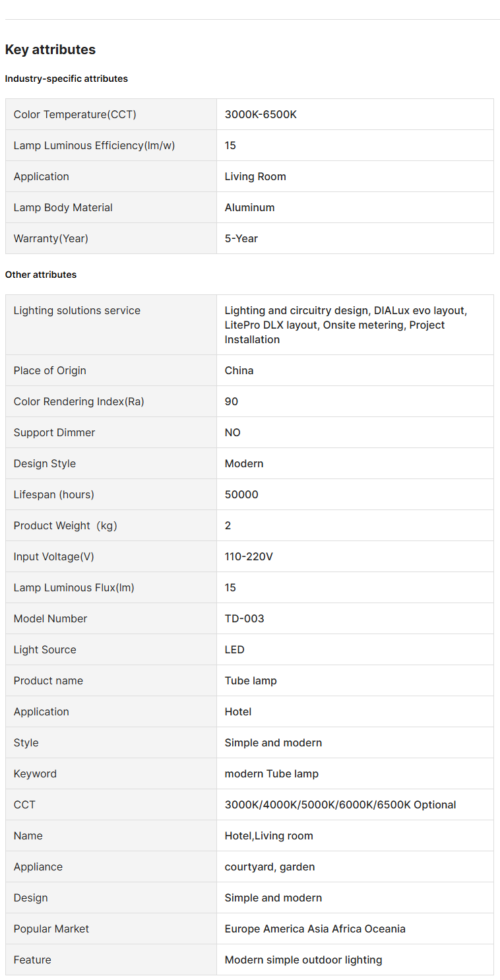Select the China place of origin value
Viewport: 500px width, 980px height.
(239, 370)
